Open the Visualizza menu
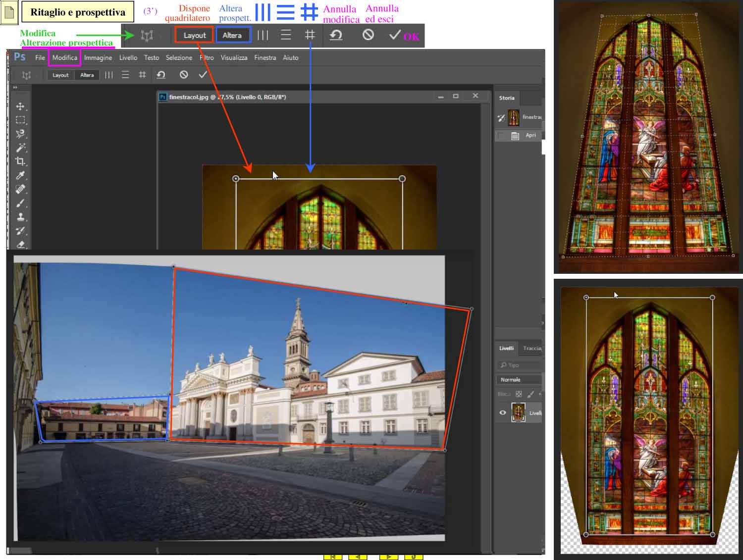Image resolution: width=743 pixels, height=560 pixels. 234,57
